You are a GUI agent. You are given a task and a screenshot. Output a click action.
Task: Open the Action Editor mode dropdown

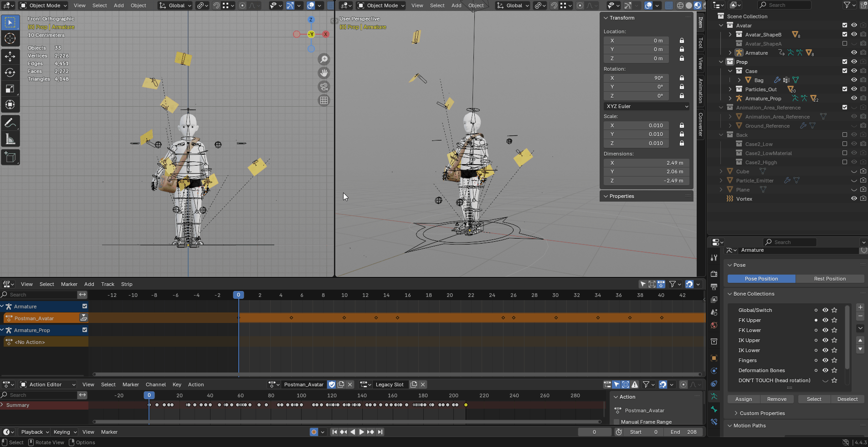pos(47,385)
